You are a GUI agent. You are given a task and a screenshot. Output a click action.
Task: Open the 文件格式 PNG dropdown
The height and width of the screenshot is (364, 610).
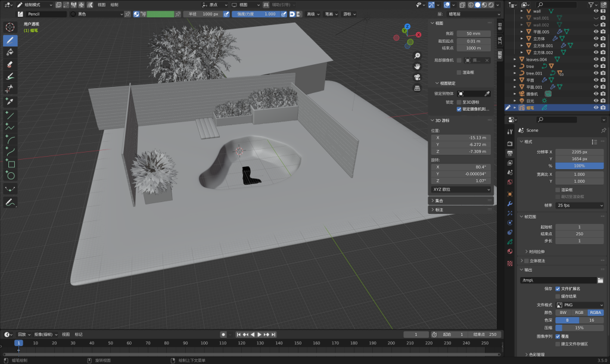pyautogui.click(x=580, y=305)
